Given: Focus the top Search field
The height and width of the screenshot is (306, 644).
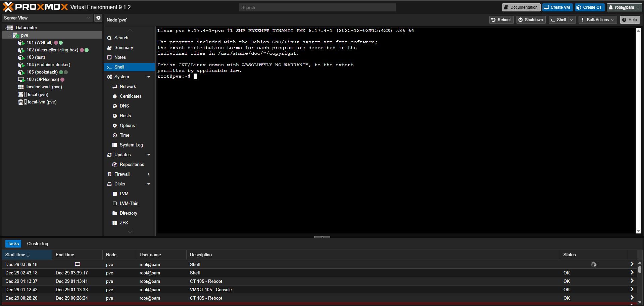Looking at the screenshot, I should point(317,7).
